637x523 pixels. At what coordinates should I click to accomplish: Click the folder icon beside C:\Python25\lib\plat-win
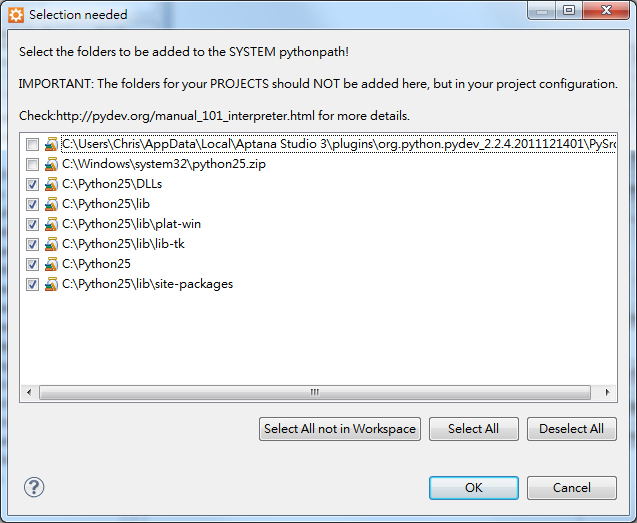pos(51,224)
